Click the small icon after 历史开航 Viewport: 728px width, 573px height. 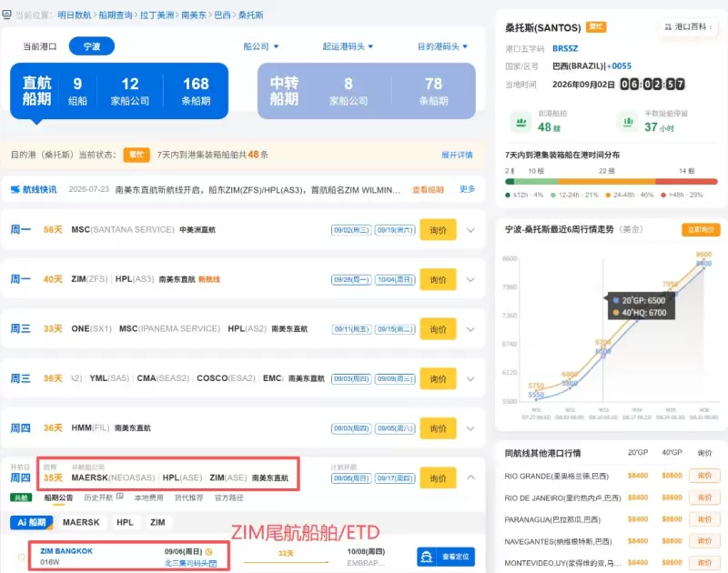tap(120, 497)
